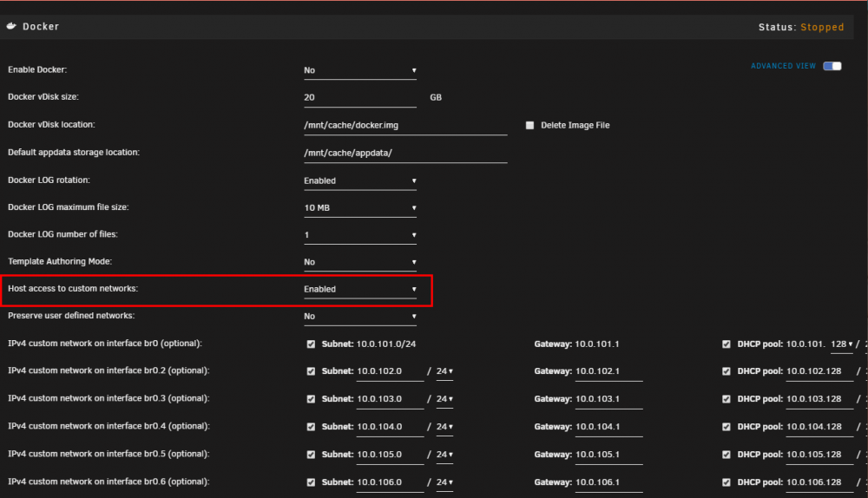Viewport: 868px width, 498px height.
Task: Open Docker LOG rotation dropdown
Action: (x=360, y=181)
